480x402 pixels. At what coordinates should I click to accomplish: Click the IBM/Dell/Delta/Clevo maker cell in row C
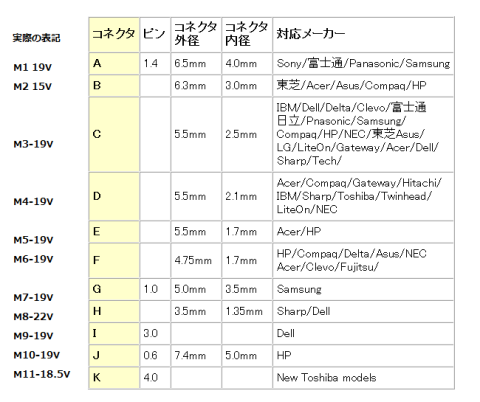click(363, 134)
